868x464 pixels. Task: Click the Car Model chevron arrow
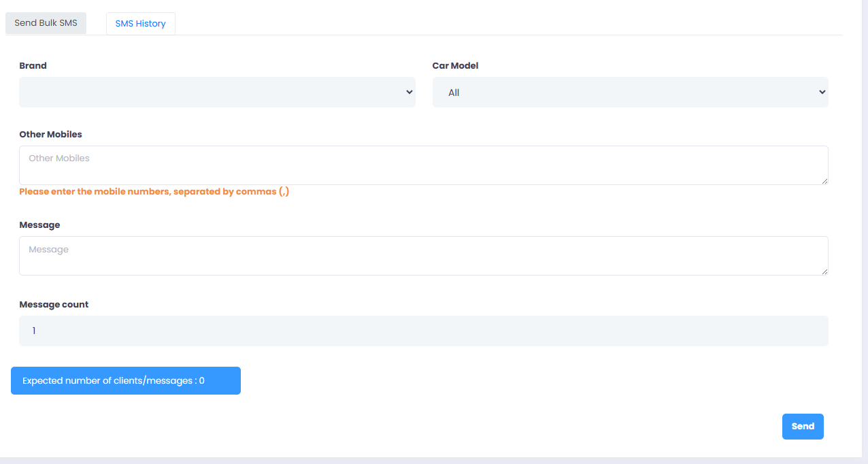click(x=822, y=92)
